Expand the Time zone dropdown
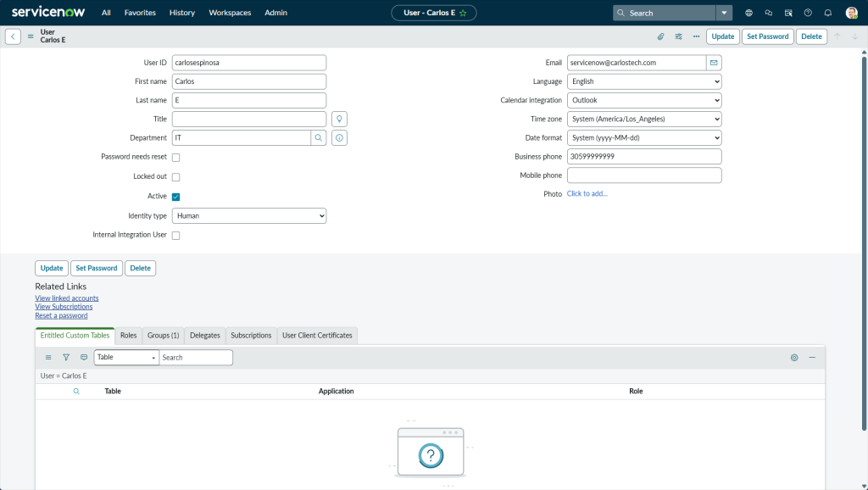The width and height of the screenshot is (868, 490). (643, 119)
